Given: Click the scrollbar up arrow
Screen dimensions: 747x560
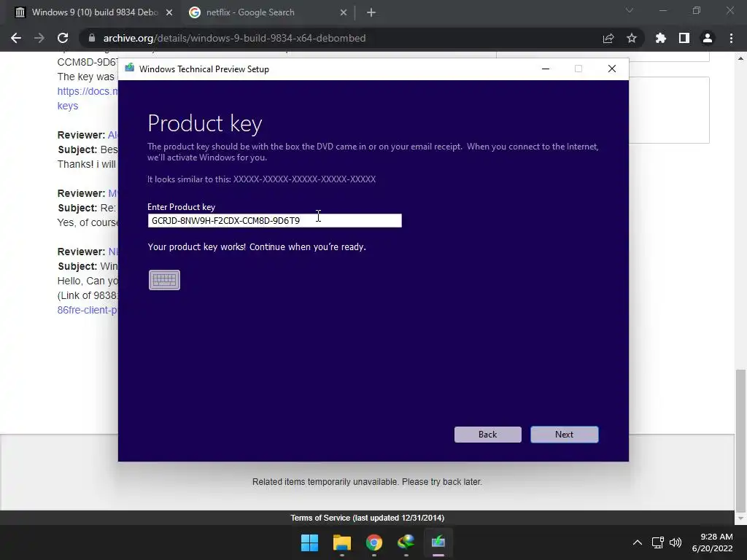Looking at the screenshot, I should pyautogui.click(x=740, y=58).
